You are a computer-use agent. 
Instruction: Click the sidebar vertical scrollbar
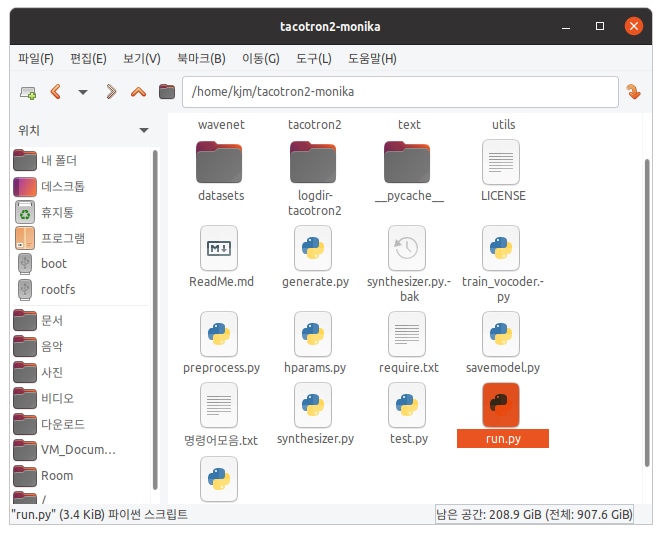click(155, 320)
